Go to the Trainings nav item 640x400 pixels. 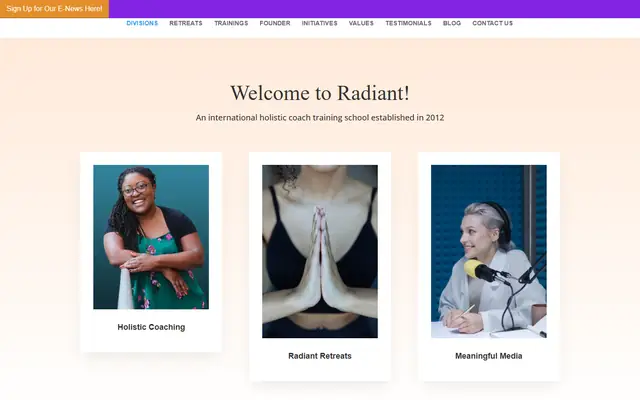point(231,23)
